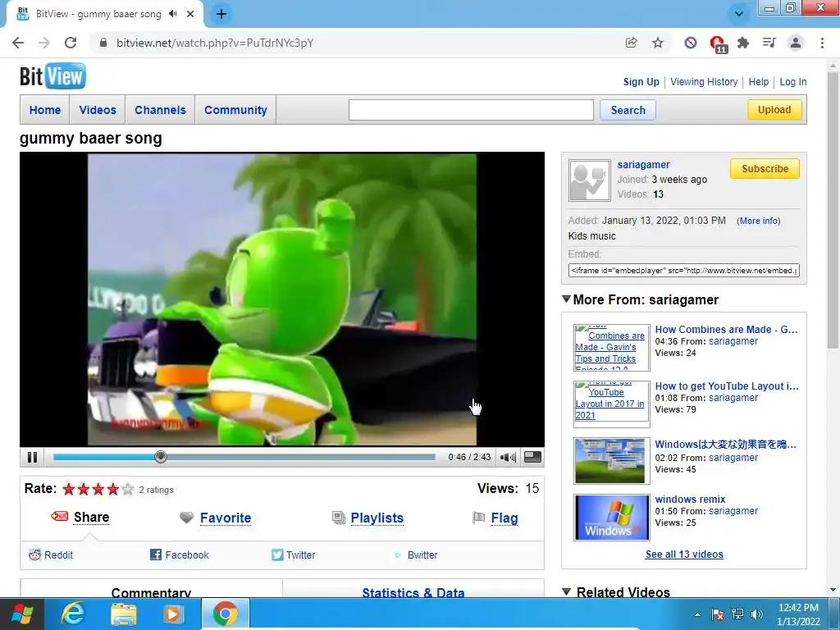
Task: Mute video using player volume icon
Action: coord(507,457)
